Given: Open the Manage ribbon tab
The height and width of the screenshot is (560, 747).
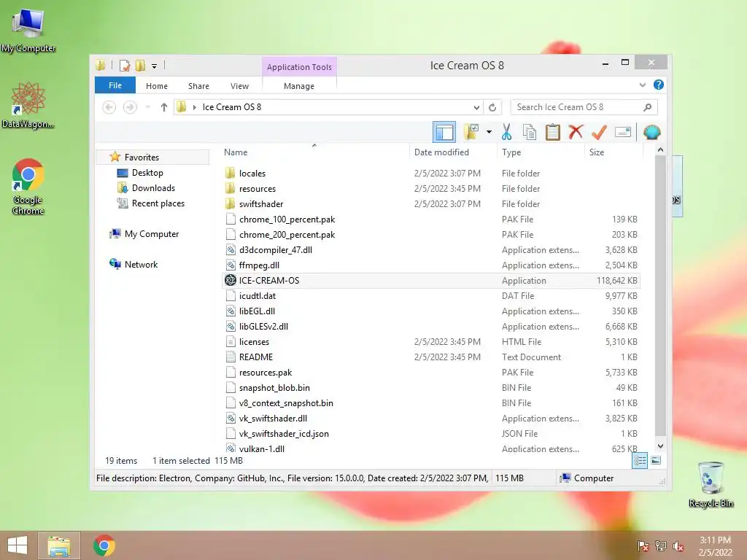Looking at the screenshot, I should (x=299, y=86).
